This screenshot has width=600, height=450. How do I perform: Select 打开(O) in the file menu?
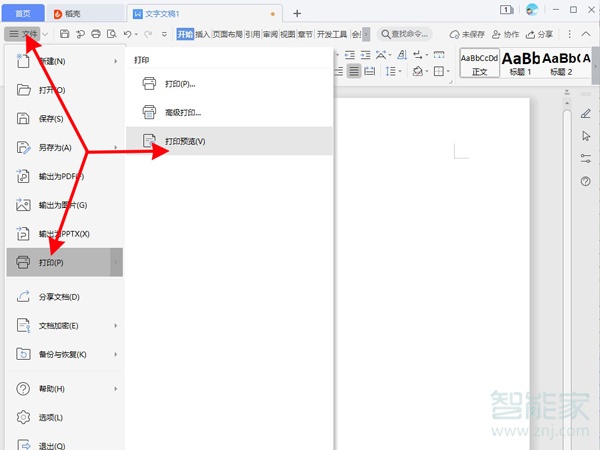(65, 90)
